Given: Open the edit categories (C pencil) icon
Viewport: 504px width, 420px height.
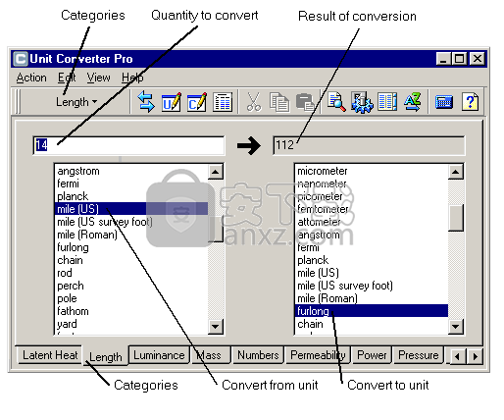Looking at the screenshot, I should pos(197,102).
